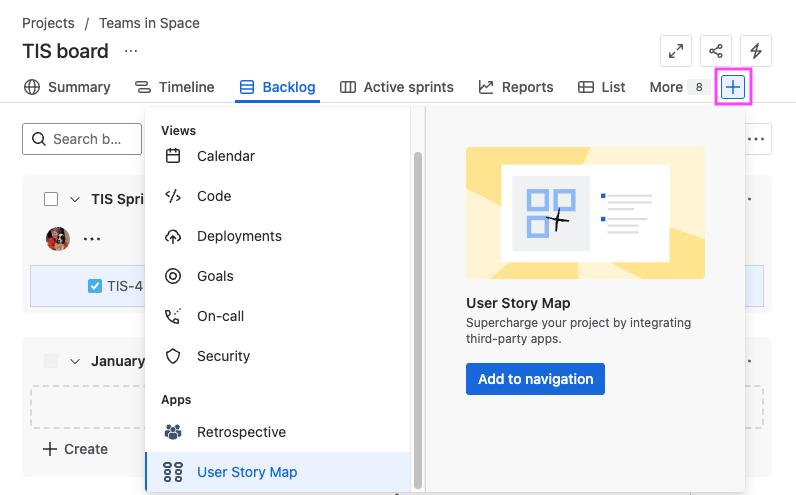This screenshot has width=796, height=495.
Task: Click the Add to navigation button
Action: (x=535, y=379)
